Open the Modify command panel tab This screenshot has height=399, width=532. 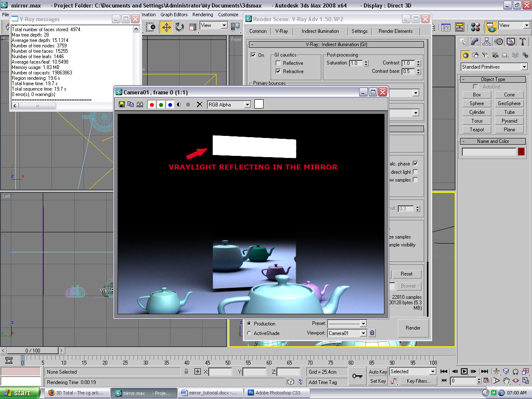475,42
